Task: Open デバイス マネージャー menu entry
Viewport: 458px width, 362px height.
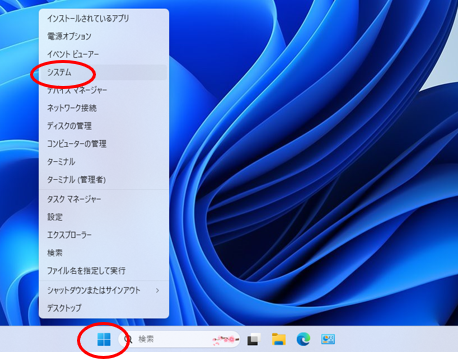Action: (104, 90)
